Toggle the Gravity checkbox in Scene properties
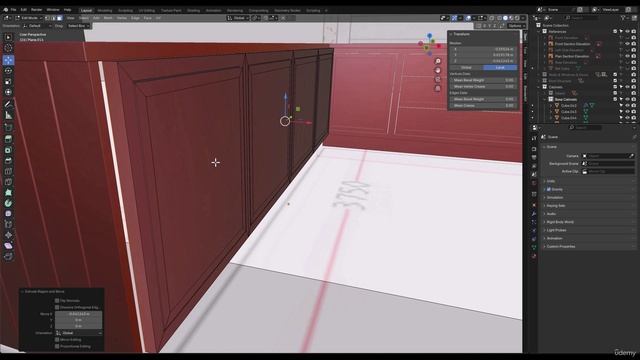The image size is (640, 360). [549, 189]
